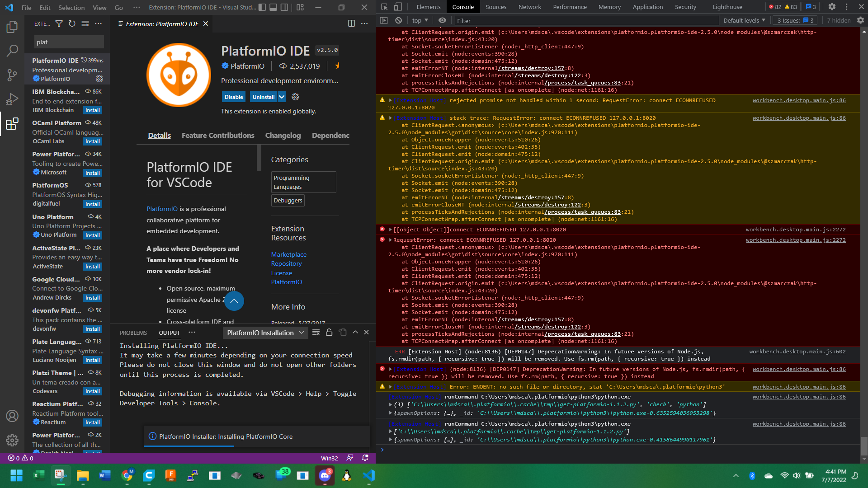The height and width of the screenshot is (488, 868).
Task: Toggle the DevTools console sidebar
Action: [384, 20]
